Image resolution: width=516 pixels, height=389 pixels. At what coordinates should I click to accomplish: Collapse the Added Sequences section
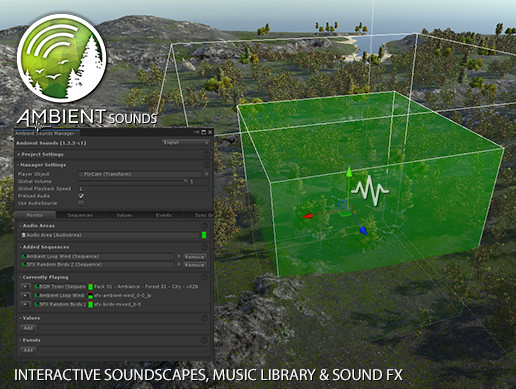[x=44, y=247]
